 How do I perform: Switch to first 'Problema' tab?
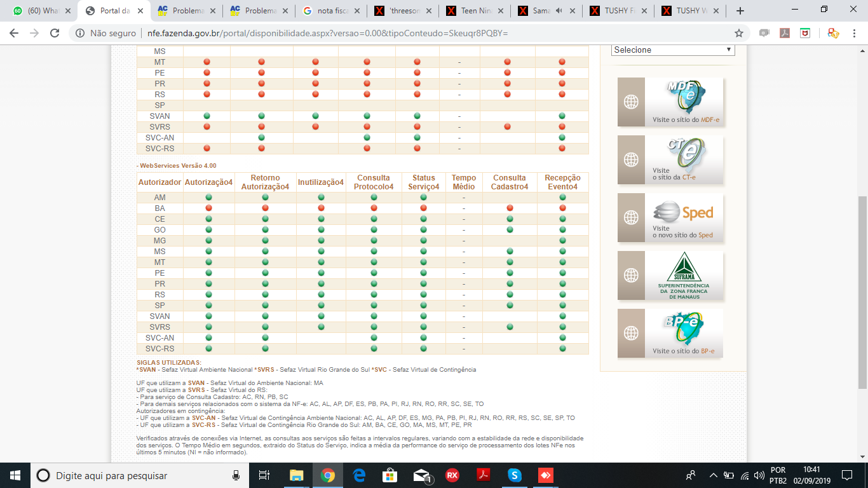click(186, 11)
